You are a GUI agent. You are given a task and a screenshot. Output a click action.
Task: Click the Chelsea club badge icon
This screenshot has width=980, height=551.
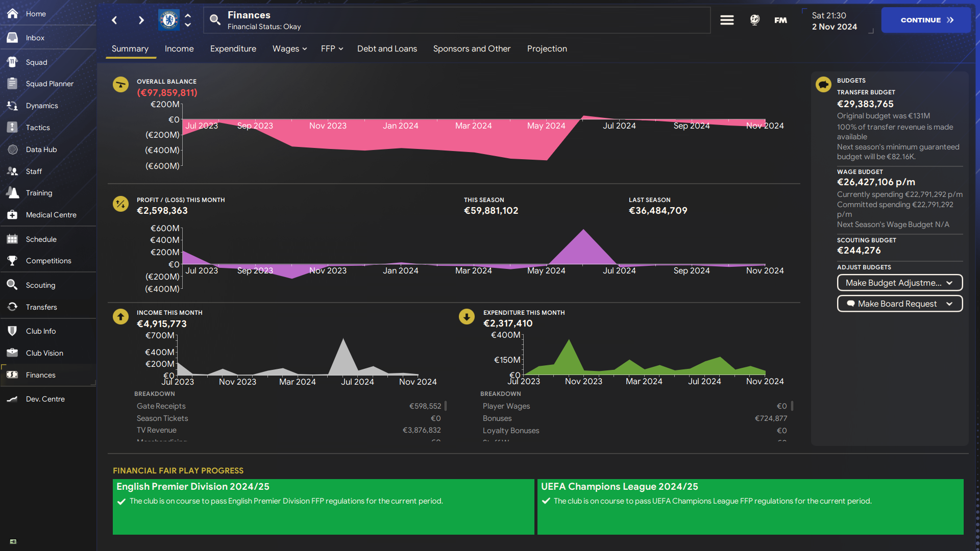click(168, 20)
